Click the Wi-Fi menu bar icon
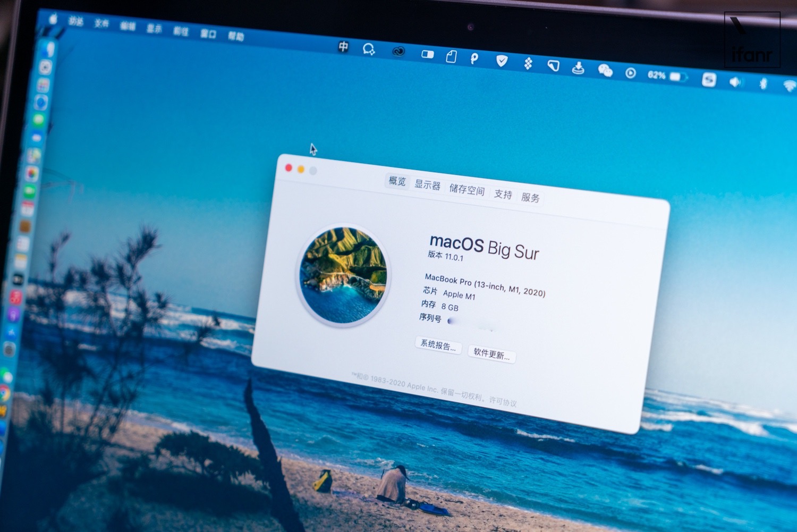This screenshot has height=532, width=797. [790, 86]
